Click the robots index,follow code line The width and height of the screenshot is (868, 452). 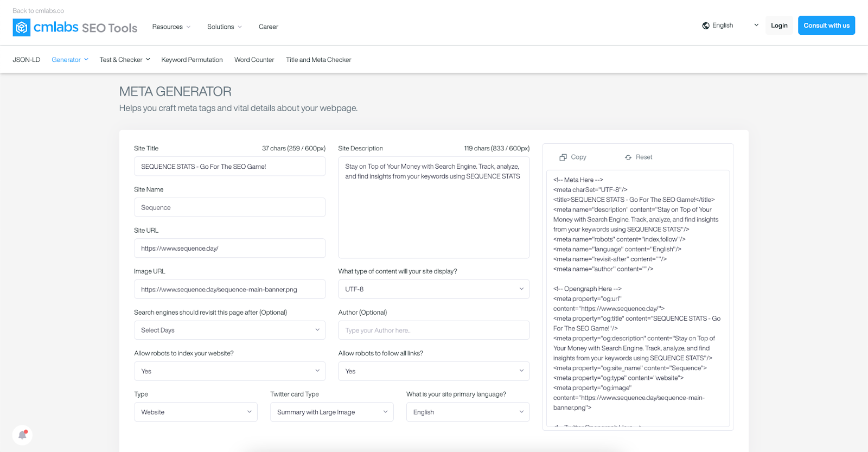click(x=620, y=239)
